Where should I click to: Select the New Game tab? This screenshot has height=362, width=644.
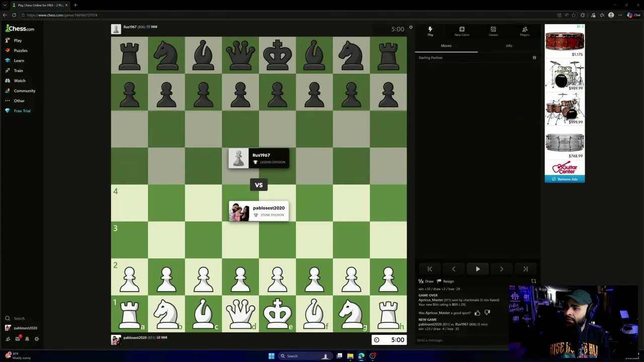[461, 31]
